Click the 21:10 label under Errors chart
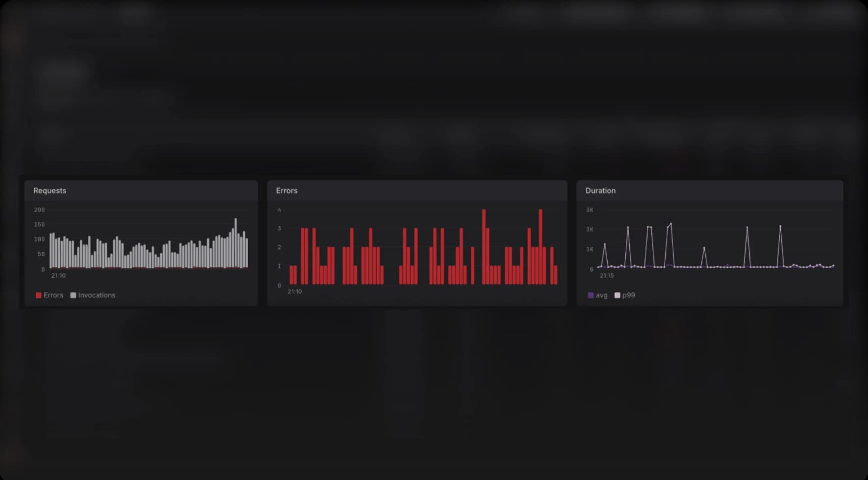Screen dimensions: 868x480 click(x=295, y=291)
